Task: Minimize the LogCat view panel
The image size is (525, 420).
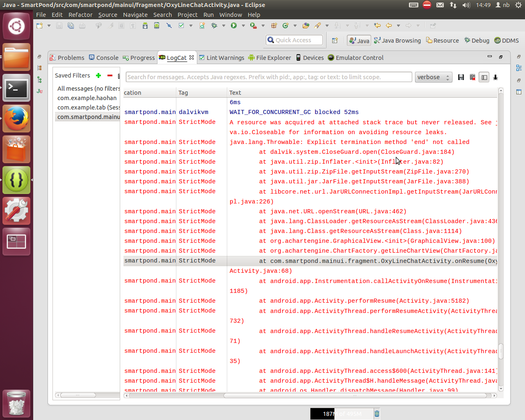Action: 489,57
